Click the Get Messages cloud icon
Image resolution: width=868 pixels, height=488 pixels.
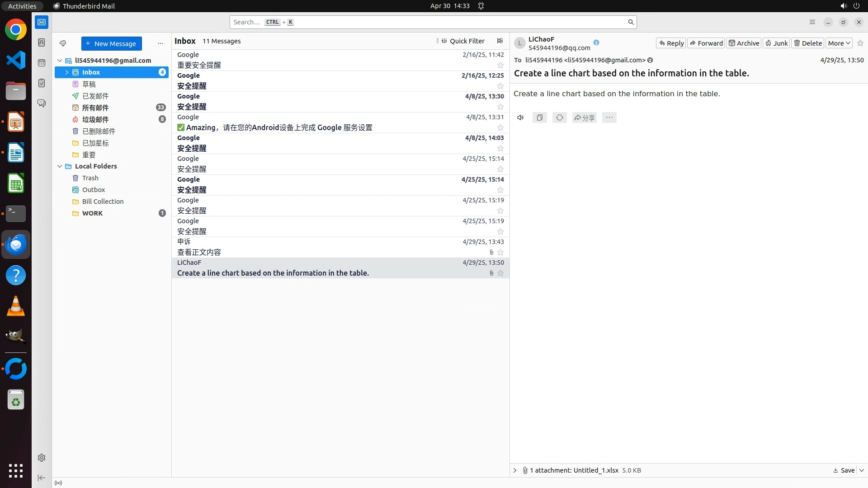pyautogui.click(x=63, y=43)
